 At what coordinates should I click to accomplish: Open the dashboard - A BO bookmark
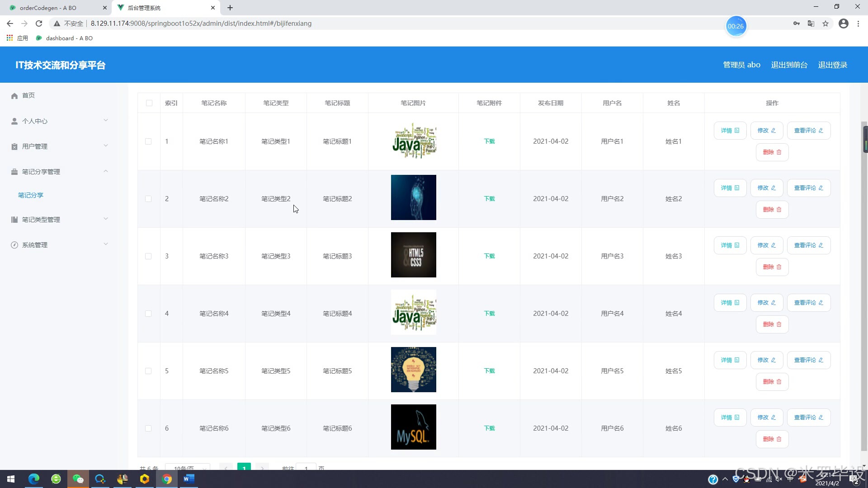[x=64, y=38]
